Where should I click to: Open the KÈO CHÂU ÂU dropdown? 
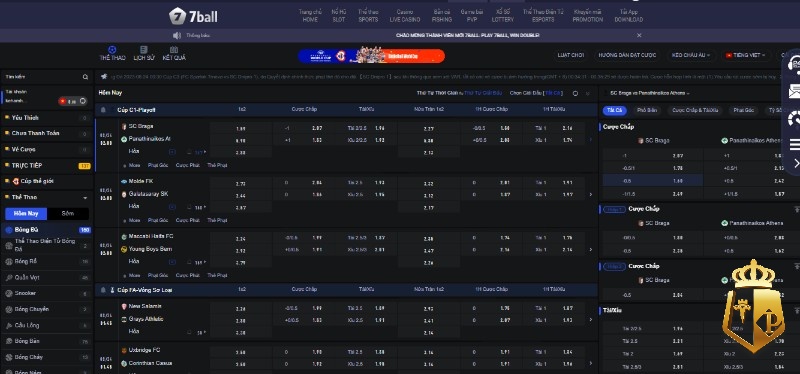tap(691, 55)
